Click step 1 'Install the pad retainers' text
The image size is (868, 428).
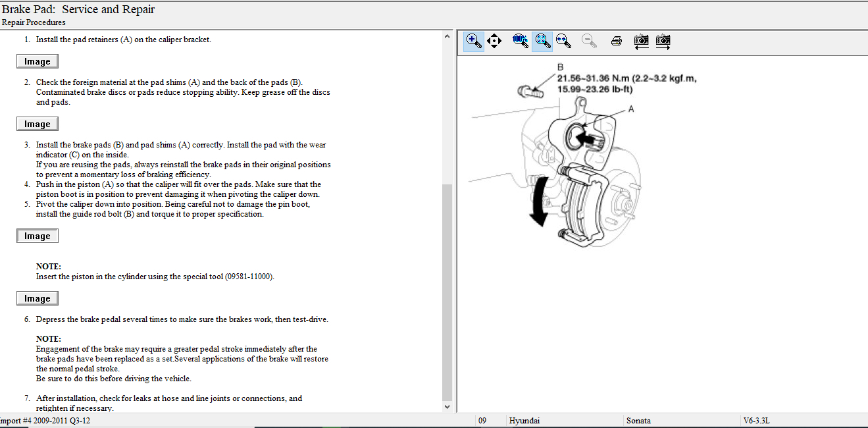coord(124,40)
